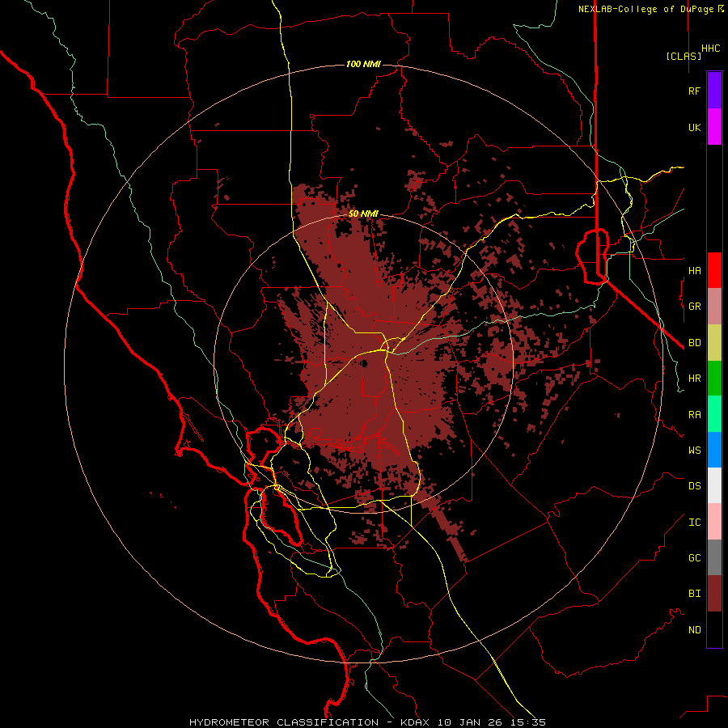Viewport: 728px width, 728px height.
Task: Click the GR legend label text
Action: [x=694, y=307]
